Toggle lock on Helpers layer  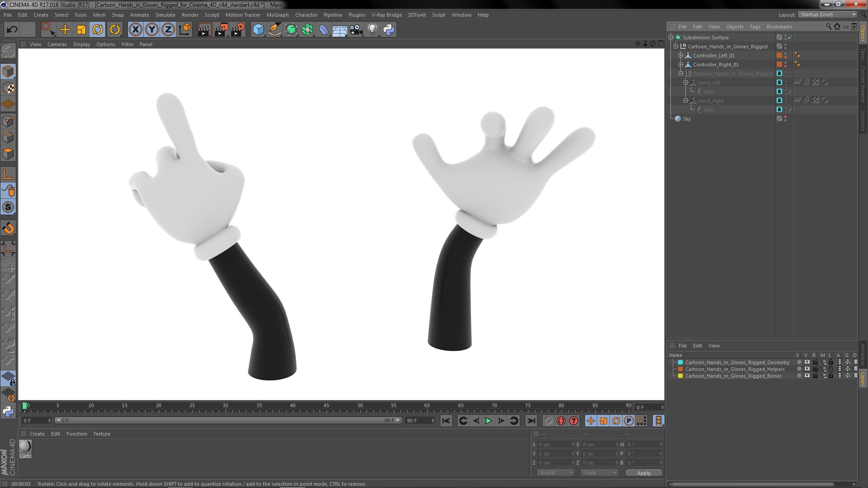[831, 369]
